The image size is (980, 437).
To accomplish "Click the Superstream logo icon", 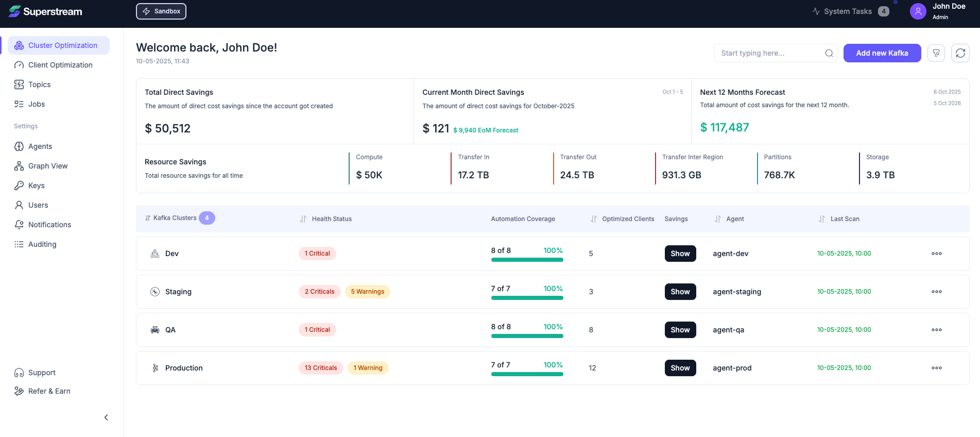I will [15, 11].
